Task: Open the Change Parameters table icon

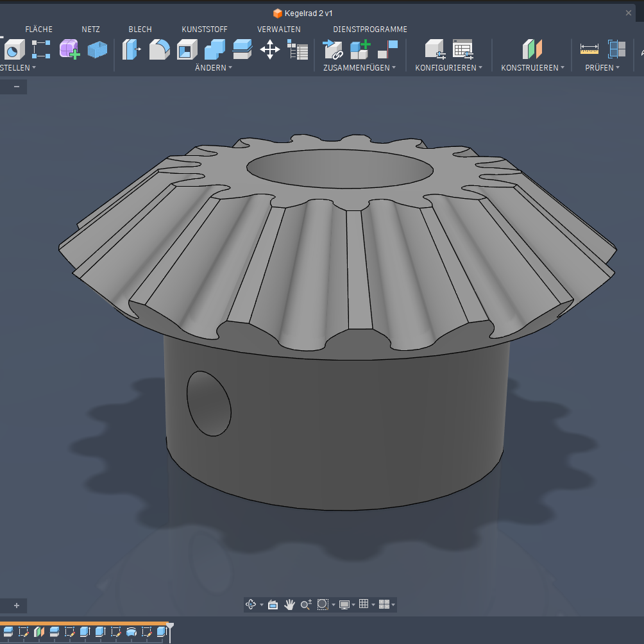Action: pos(298,49)
